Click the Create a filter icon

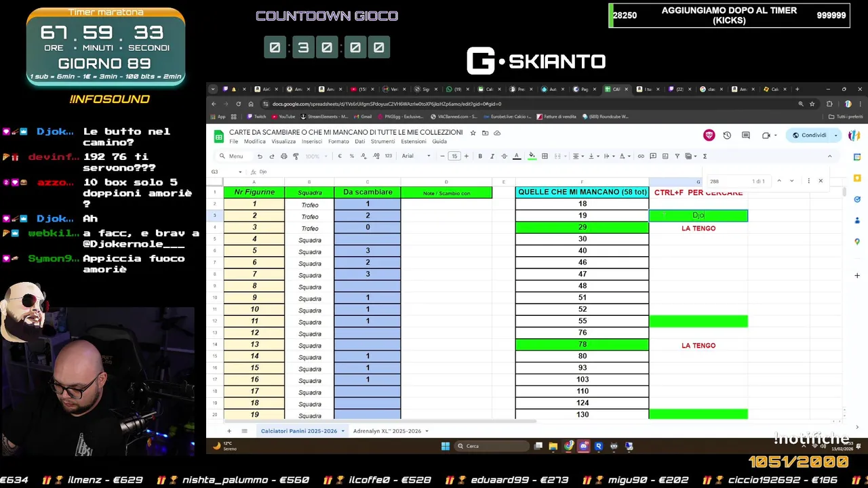pyautogui.click(x=677, y=156)
